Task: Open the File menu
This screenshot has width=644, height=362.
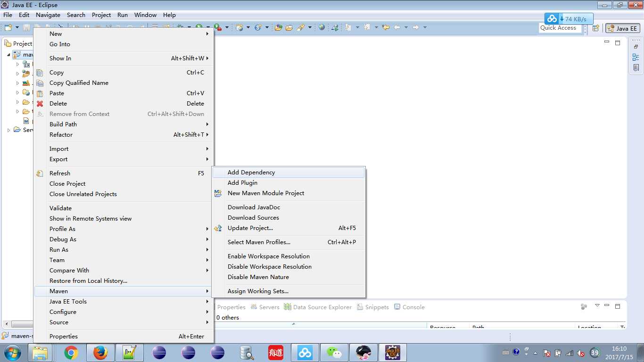Action: click(x=8, y=15)
